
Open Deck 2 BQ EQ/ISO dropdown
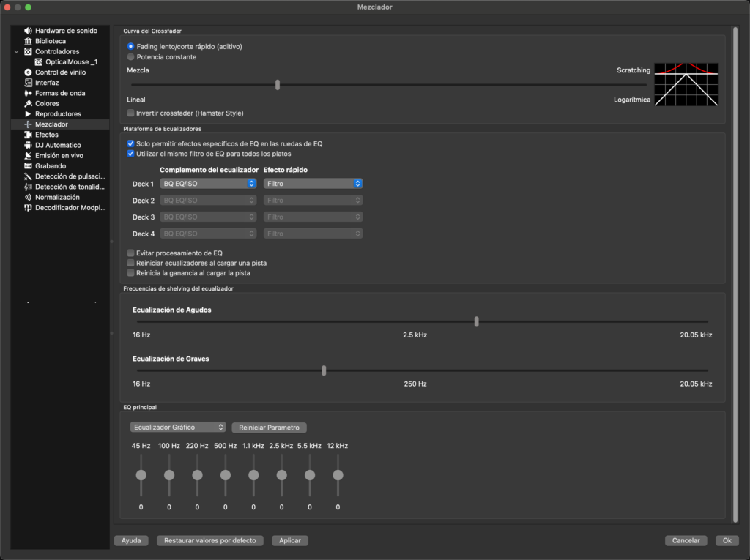(208, 201)
